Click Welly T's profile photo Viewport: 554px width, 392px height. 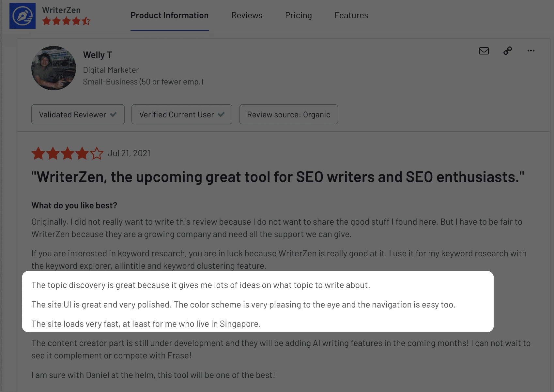[54, 68]
